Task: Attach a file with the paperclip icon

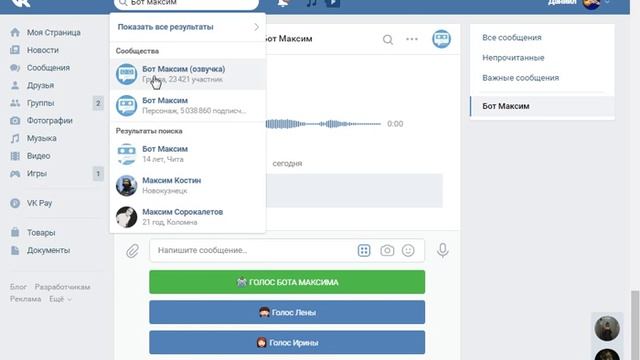Action: pos(132,251)
